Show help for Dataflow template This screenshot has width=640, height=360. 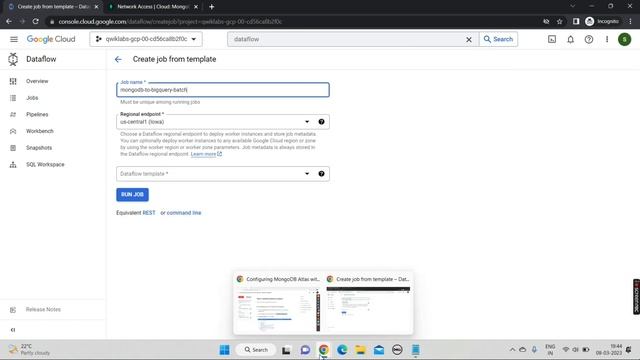(322, 174)
